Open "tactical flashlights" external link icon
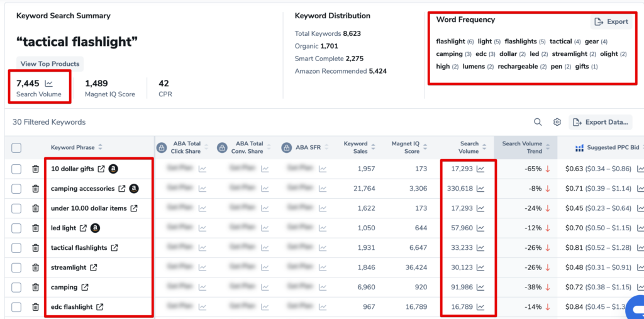Viewport: 644px width, 319px height. coord(114,248)
